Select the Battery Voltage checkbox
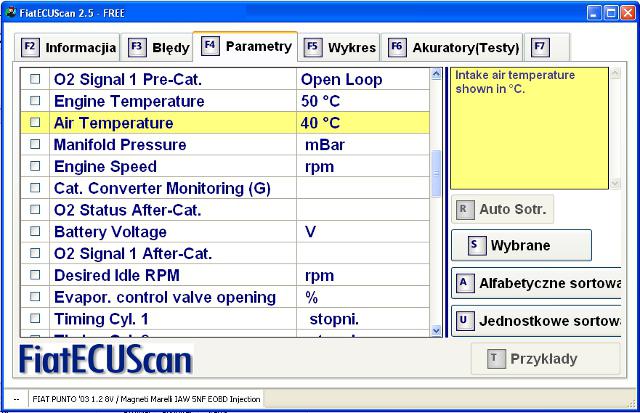Image resolution: width=640 pixels, height=413 pixels. click(x=35, y=231)
